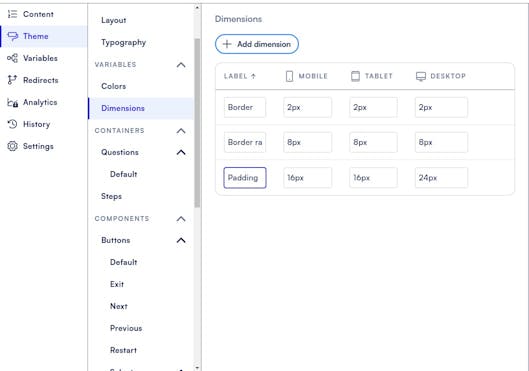The height and width of the screenshot is (371, 529).
Task: Click the mobile phone icon in header
Action: (289, 76)
